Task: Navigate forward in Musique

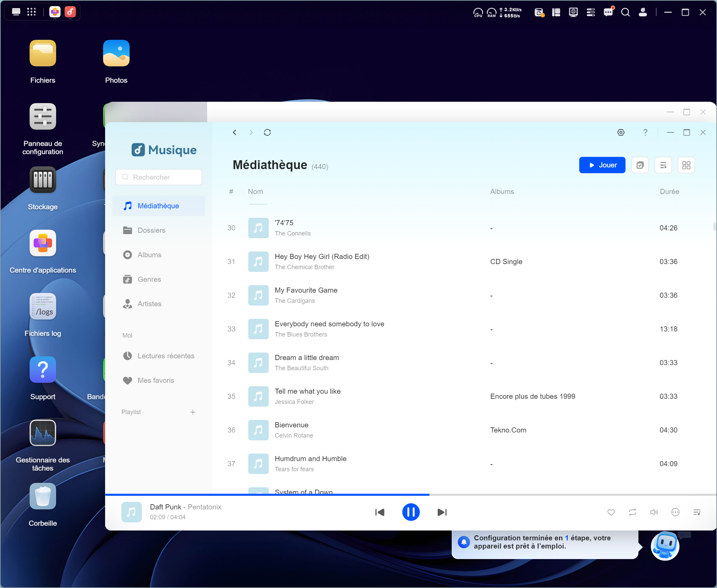Action: [x=251, y=132]
